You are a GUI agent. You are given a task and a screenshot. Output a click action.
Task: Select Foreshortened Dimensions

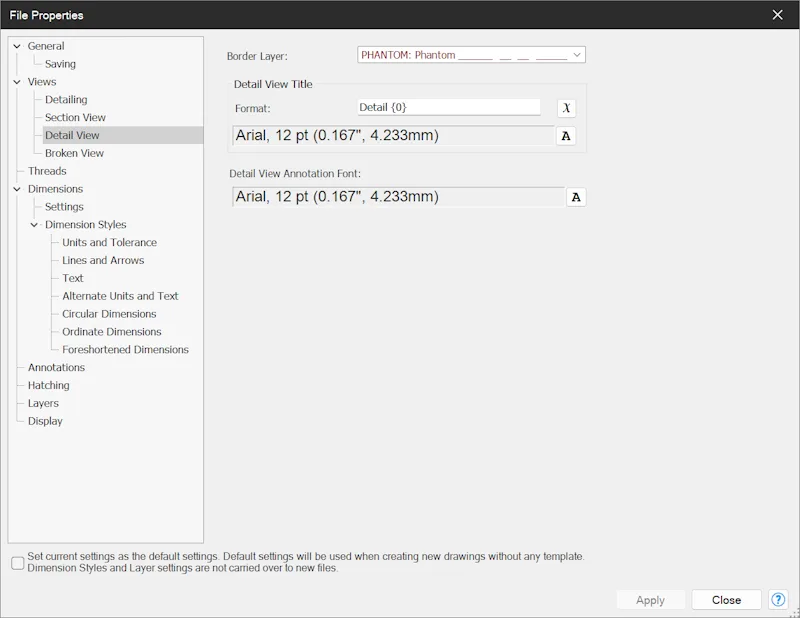126,350
